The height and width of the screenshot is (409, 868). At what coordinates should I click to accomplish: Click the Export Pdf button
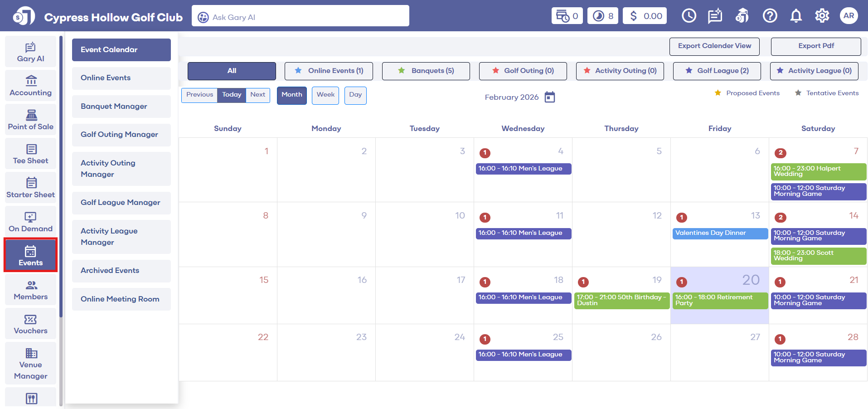[x=815, y=46]
